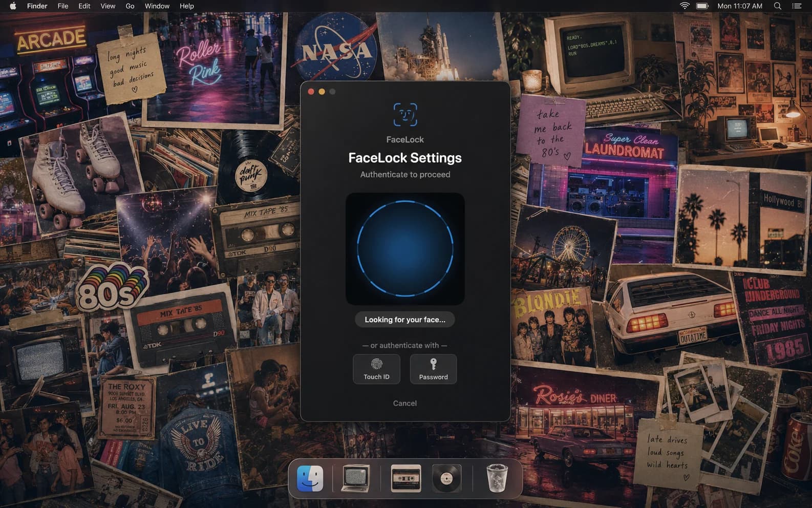Open the retro computer Dock app

tap(356, 478)
